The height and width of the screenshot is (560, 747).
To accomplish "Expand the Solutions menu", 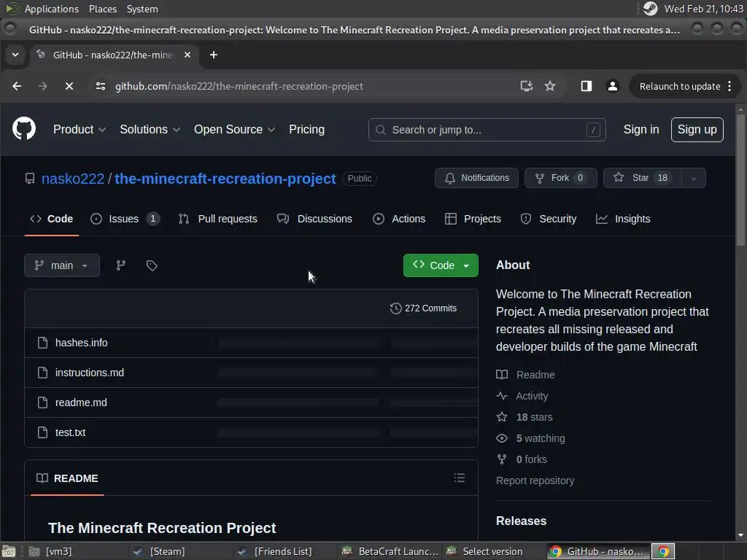I will [150, 129].
